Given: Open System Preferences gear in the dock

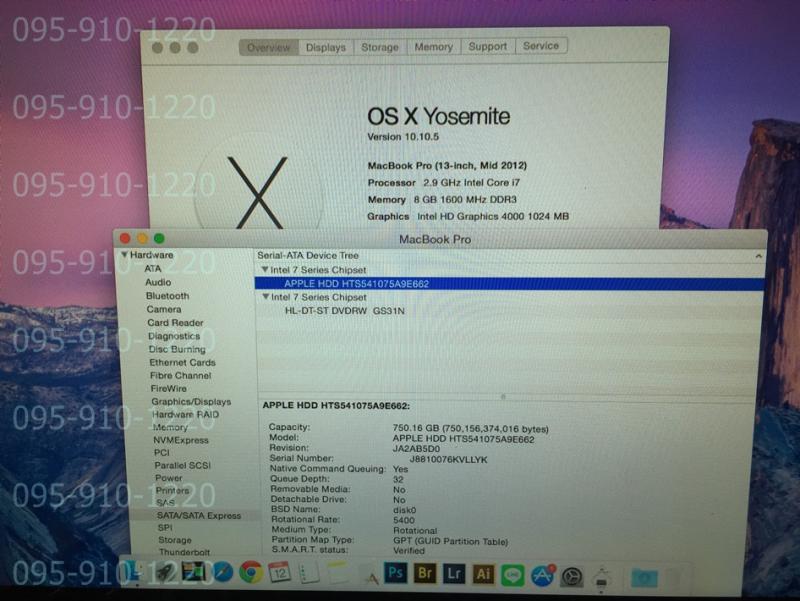Looking at the screenshot, I should tap(572, 575).
